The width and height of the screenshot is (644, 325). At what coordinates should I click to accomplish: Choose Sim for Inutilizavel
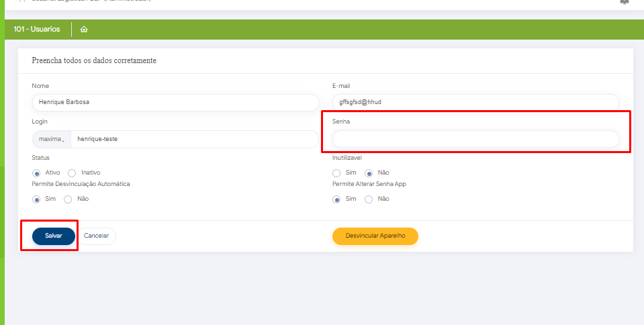pos(336,173)
